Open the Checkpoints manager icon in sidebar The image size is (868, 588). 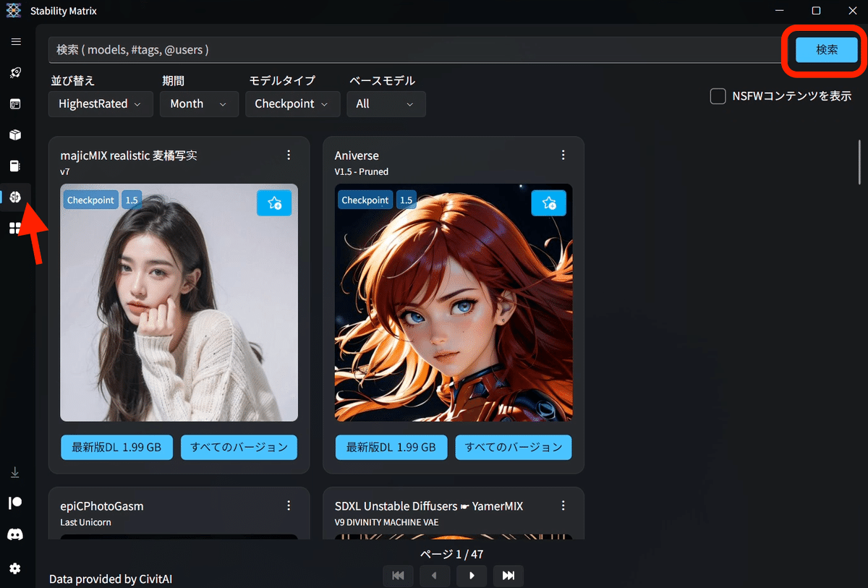(15, 166)
